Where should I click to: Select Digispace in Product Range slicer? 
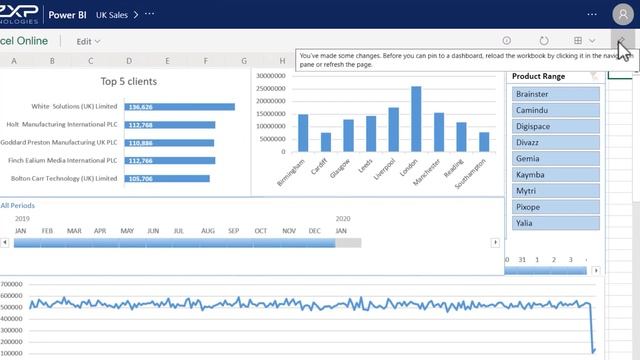coord(556,126)
